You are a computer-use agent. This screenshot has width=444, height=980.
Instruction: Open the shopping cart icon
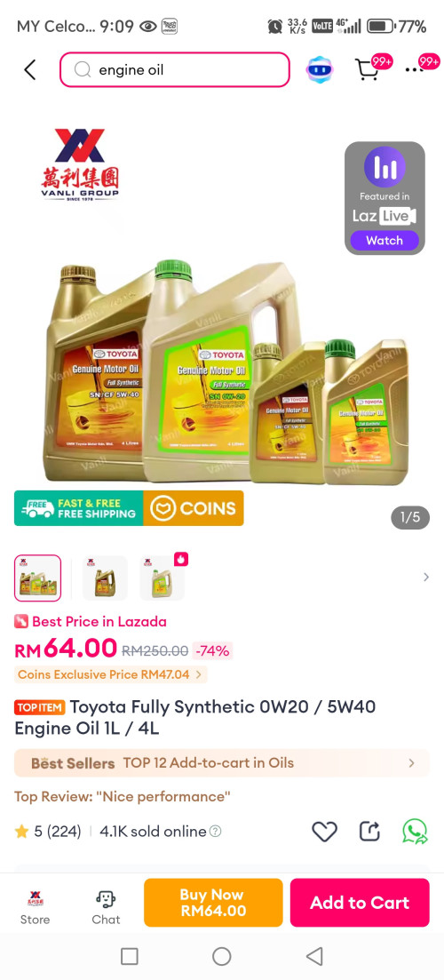click(x=367, y=69)
